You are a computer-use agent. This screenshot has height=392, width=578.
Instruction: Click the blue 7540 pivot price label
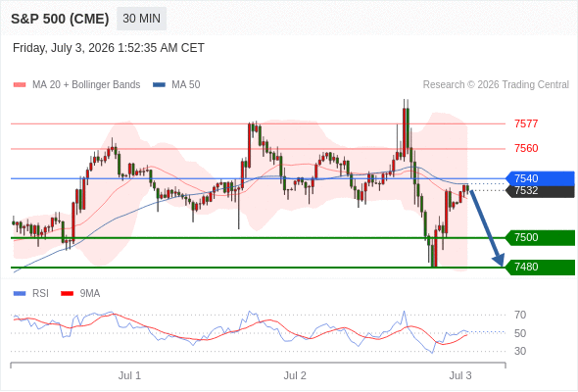540,178
